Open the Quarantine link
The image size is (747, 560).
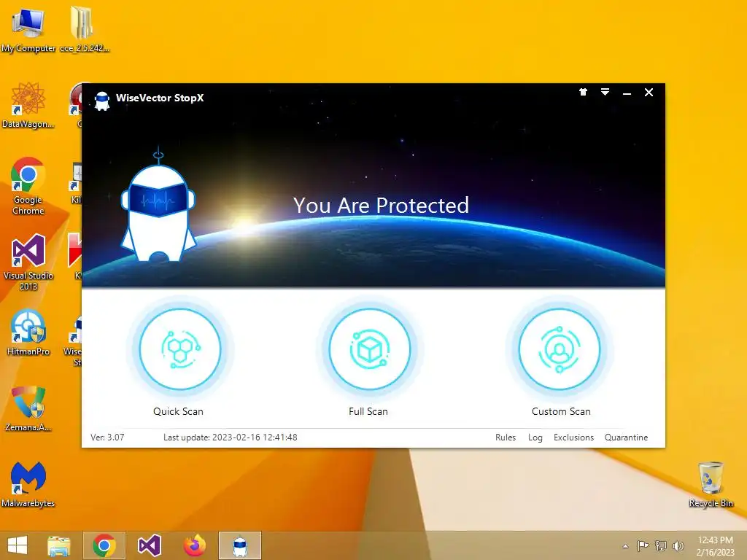[x=626, y=437]
